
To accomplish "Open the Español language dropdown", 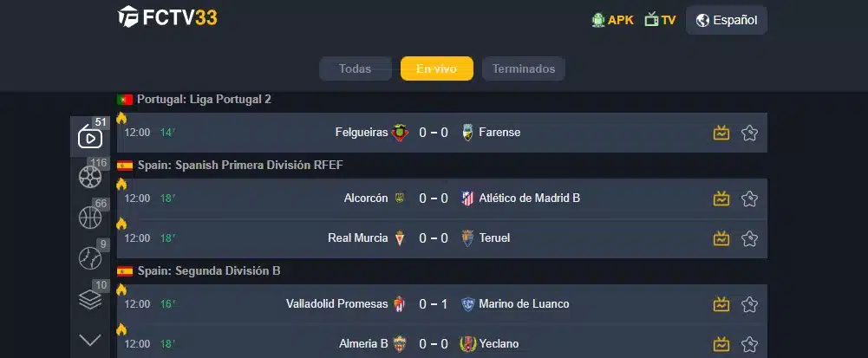I will [726, 20].
